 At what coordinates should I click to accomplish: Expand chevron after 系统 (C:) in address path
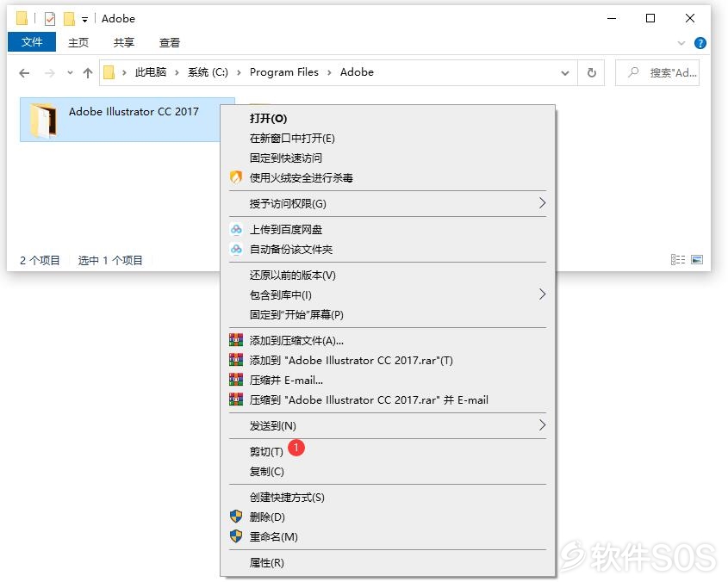click(x=239, y=73)
